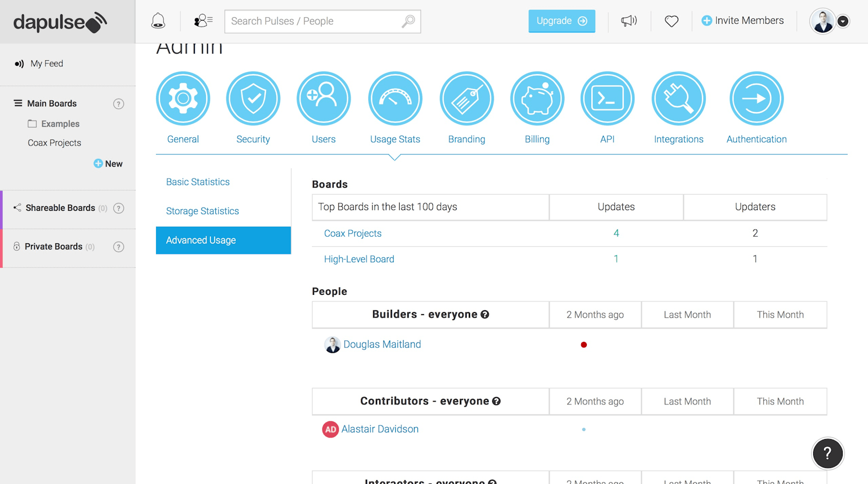This screenshot has width=868, height=484.
Task: Open the General settings gear icon
Action: [x=183, y=98]
